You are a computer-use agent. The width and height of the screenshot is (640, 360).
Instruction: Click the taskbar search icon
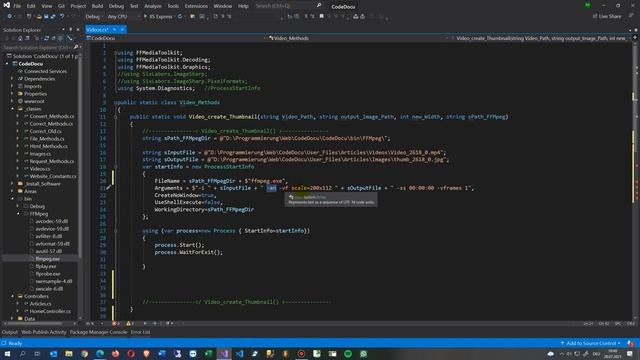point(22,354)
